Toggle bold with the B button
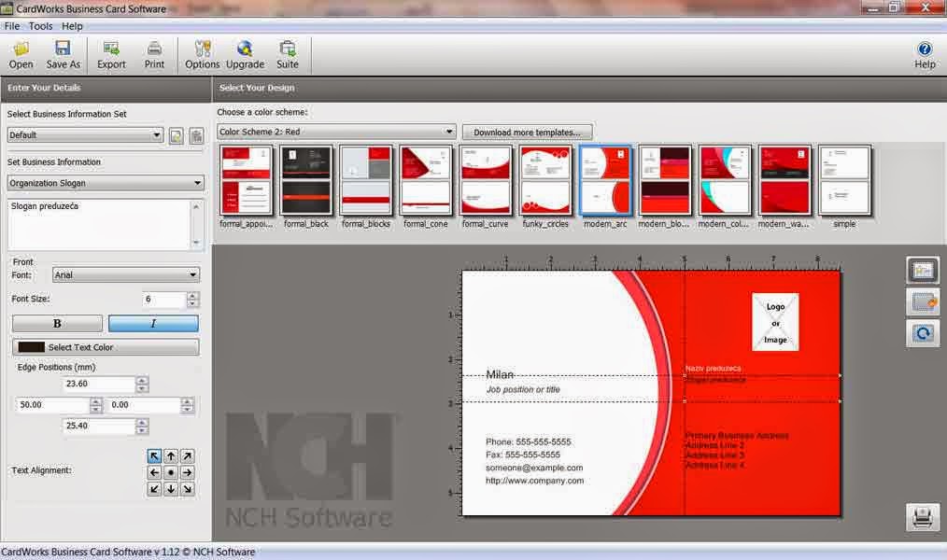 (x=57, y=324)
